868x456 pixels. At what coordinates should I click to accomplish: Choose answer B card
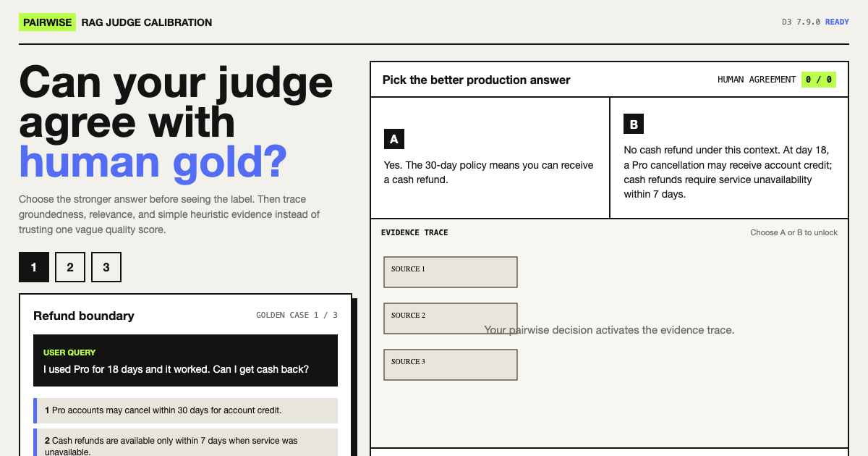729,158
